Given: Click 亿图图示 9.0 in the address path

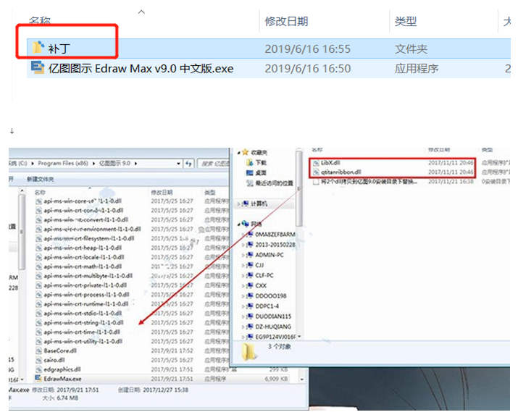Looking at the screenshot, I should point(114,163).
